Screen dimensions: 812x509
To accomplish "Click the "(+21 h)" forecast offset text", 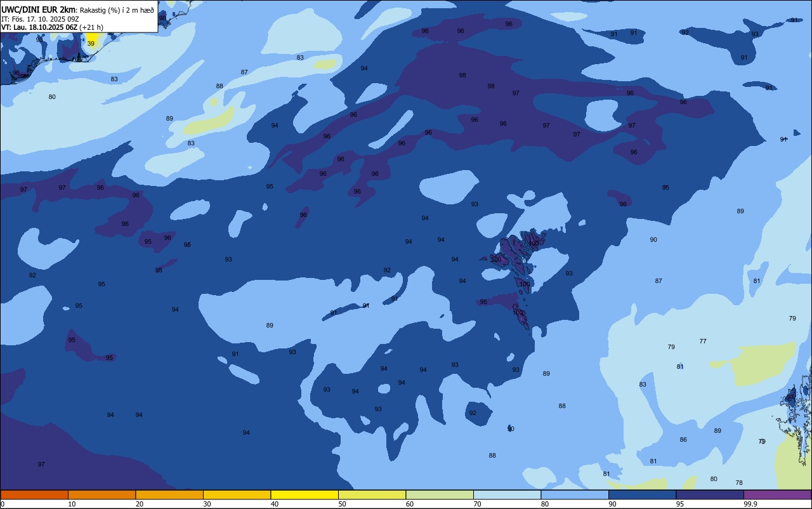I will [91, 27].
